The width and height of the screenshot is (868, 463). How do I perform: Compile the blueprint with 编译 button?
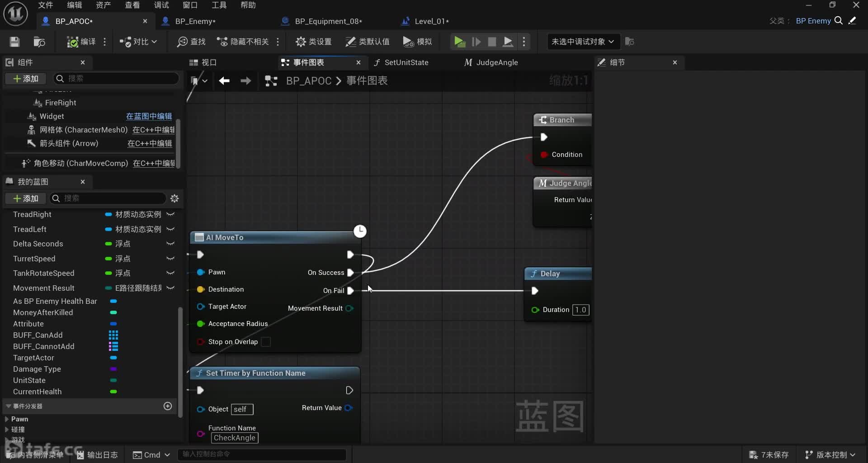click(x=81, y=42)
